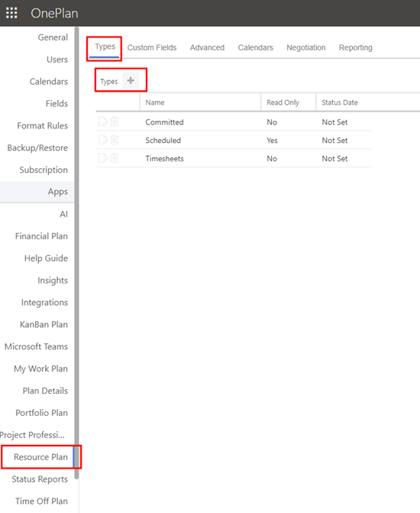Open the app launcher grid icon
This screenshot has height=513, width=420.
tap(11, 13)
